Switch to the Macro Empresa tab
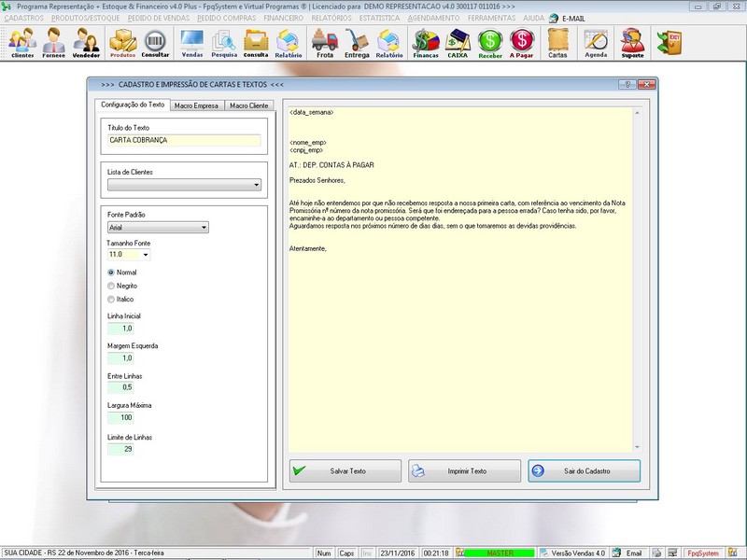 click(x=196, y=105)
